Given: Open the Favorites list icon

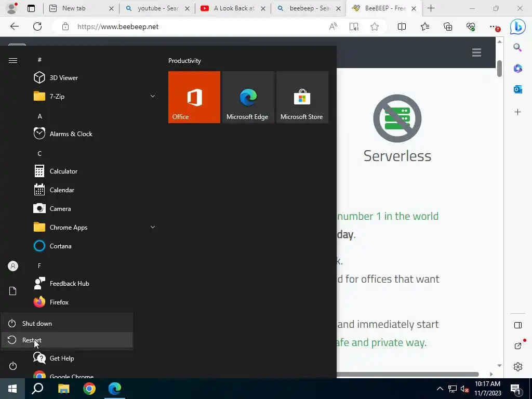Looking at the screenshot, I should (x=425, y=26).
